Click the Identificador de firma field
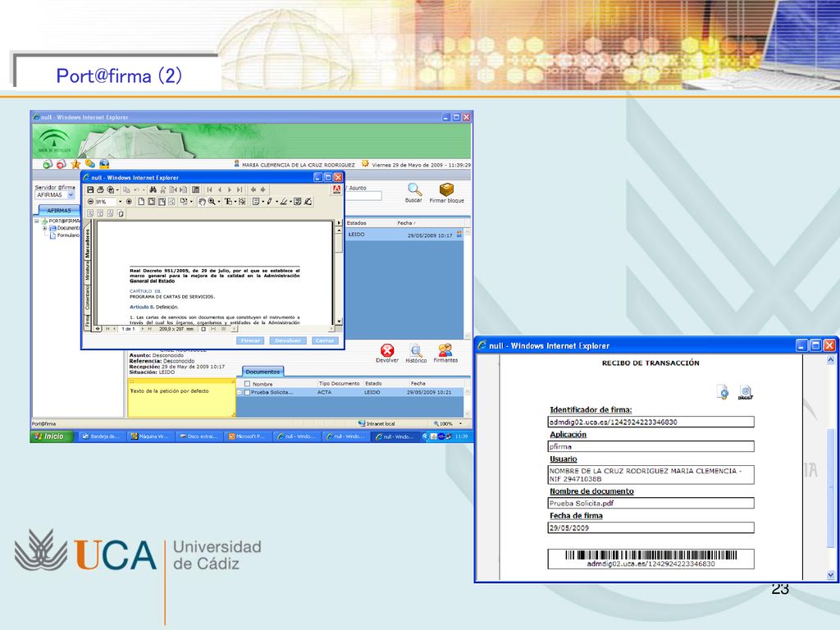Screen dimensions: 840x630 tap(651, 422)
